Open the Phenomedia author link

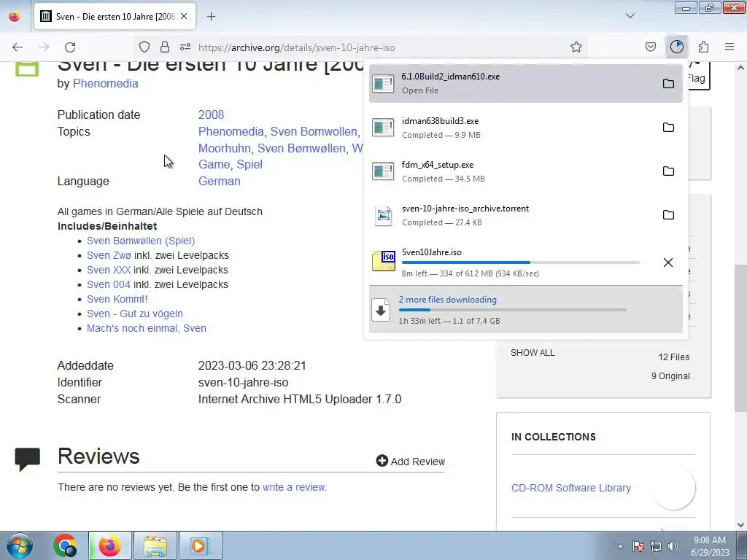point(105,83)
